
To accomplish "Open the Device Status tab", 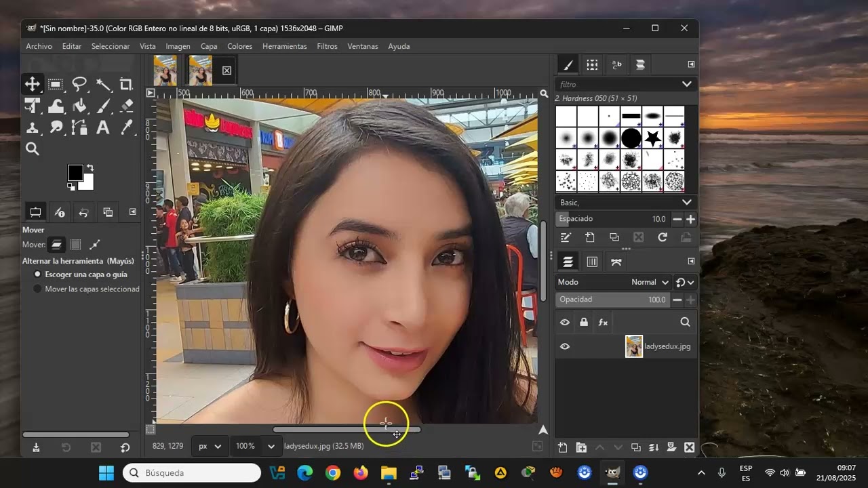I will pyautogui.click(x=60, y=212).
